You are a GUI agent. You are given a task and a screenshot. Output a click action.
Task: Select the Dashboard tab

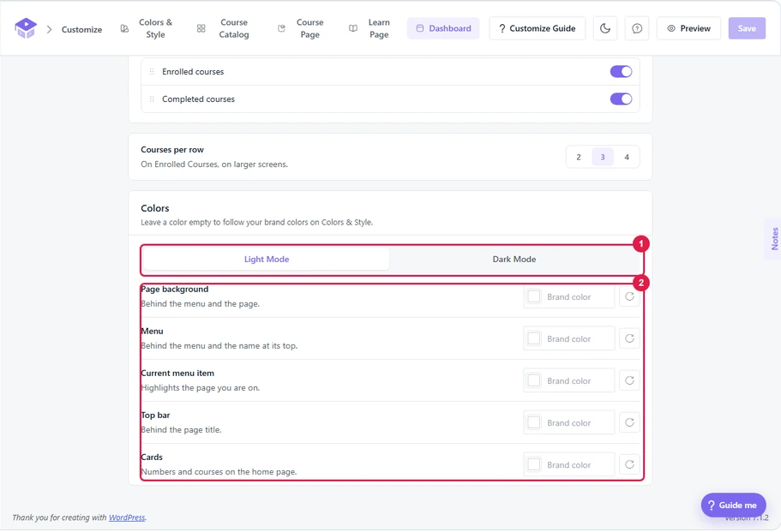tap(443, 28)
